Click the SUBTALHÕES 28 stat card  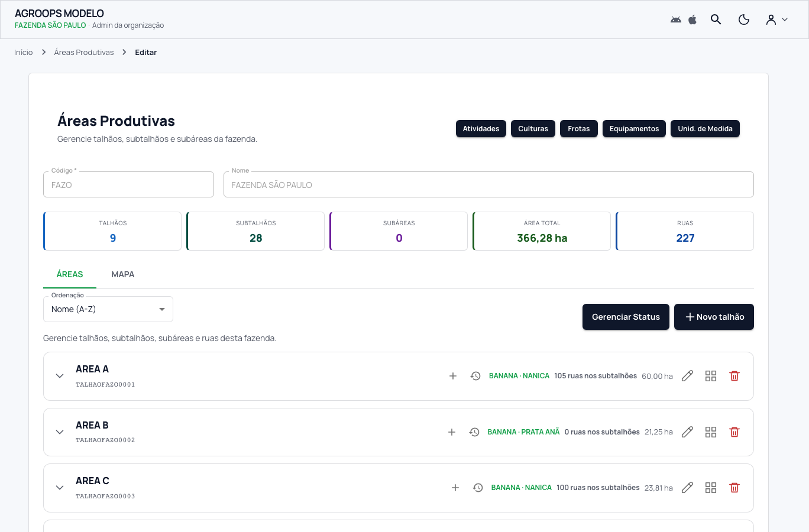pyautogui.click(x=255, y=231)
